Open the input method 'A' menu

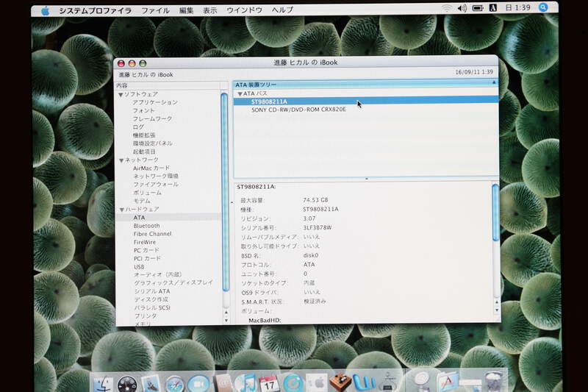click(x=493, y=8)
